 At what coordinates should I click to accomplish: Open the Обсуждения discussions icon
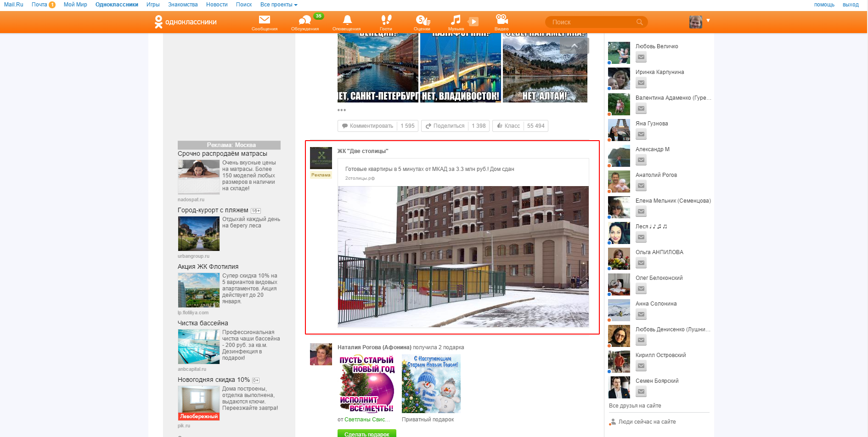pyautogui.click(x=304, y=21)
